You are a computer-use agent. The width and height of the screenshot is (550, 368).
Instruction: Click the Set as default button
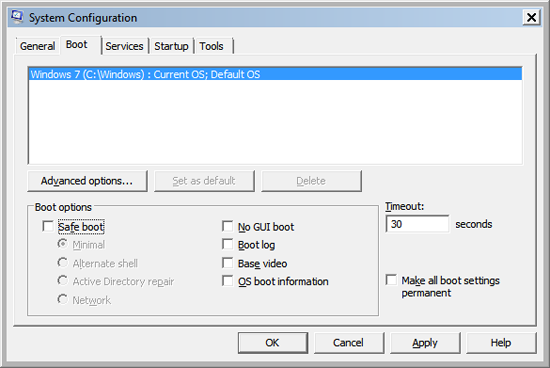coord(204,181)
